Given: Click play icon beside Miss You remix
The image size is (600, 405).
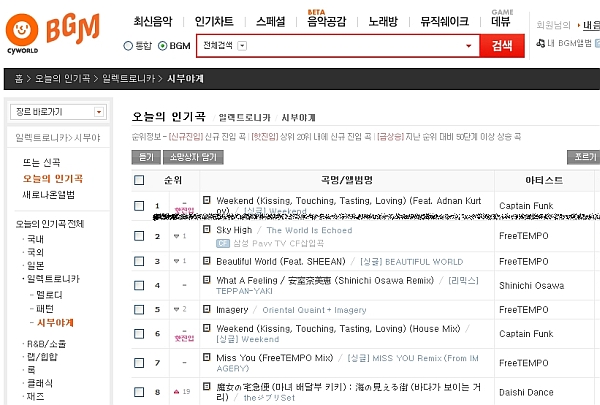Looking at the screenshot, I should 207,357.
